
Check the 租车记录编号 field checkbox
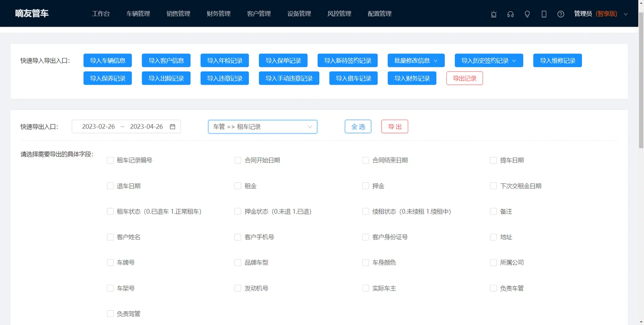[x=110, y=160]
